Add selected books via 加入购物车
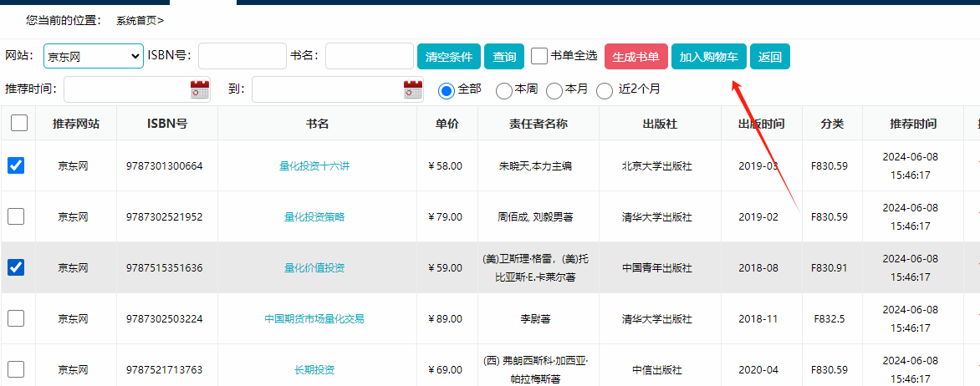 [708, 57]
